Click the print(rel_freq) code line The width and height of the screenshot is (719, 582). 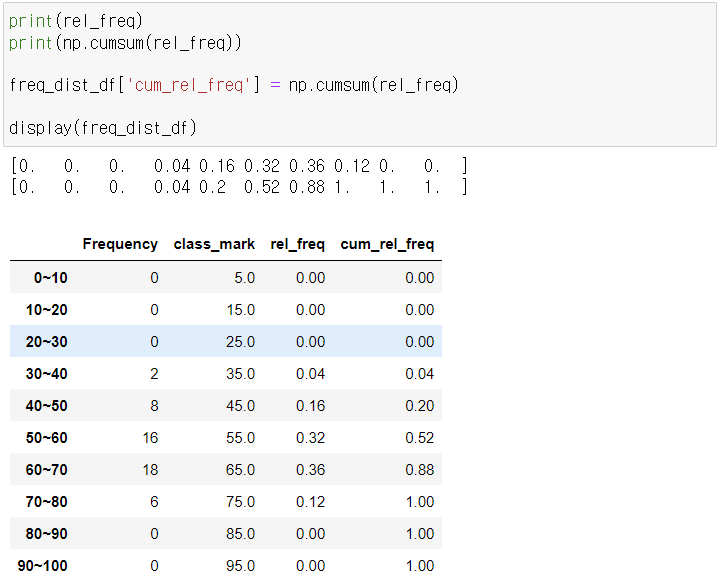76,21
